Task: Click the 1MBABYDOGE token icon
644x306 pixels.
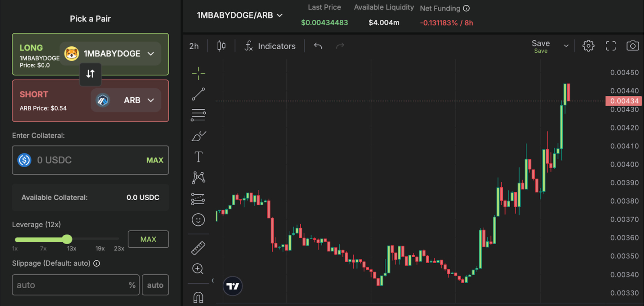Action: point(72,53)
